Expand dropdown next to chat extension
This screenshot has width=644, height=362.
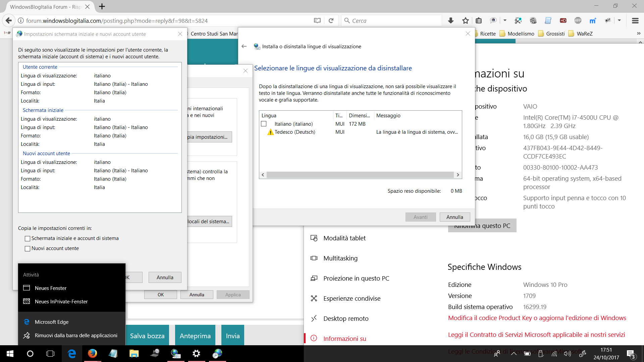point(504,20)
